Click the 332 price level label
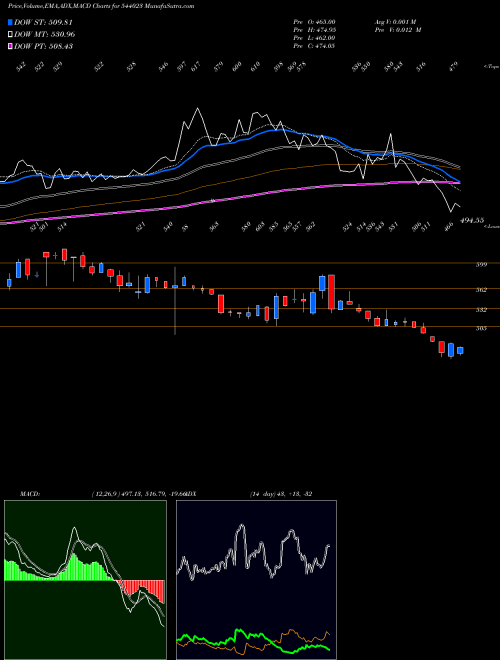This screenshot has width=500, height=660. pyautogui.click(x=481, y=309)
